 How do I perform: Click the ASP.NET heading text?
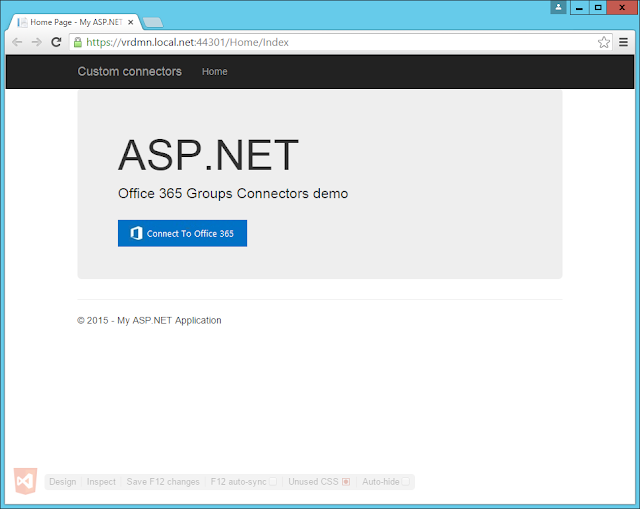pyautogui.click(x=209, y=155)
